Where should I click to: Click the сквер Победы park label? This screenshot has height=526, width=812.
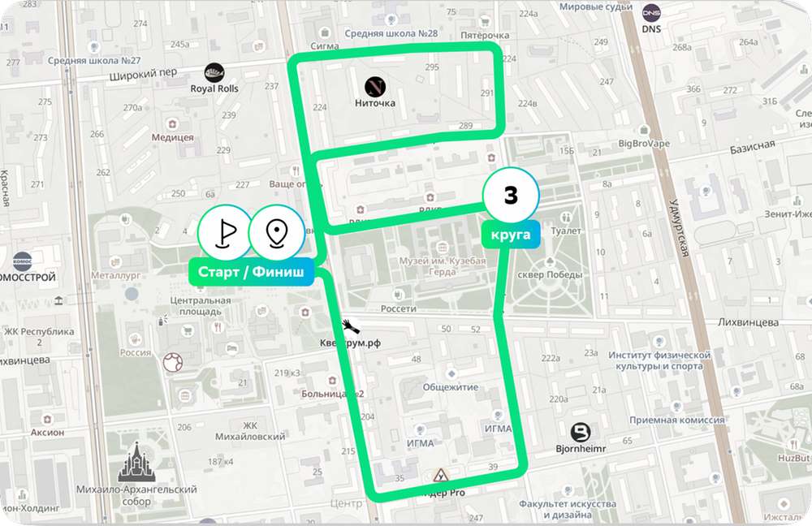550,275
